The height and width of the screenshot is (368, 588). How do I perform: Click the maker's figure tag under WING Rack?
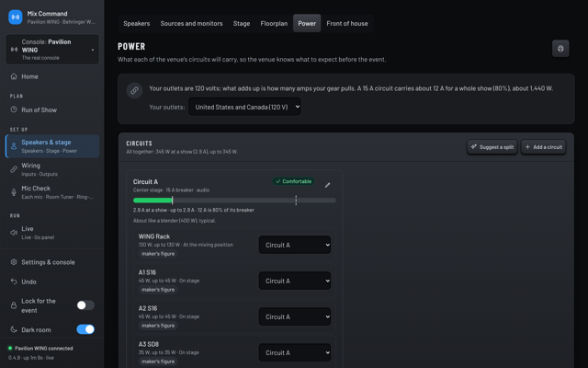tap(158, 254)
